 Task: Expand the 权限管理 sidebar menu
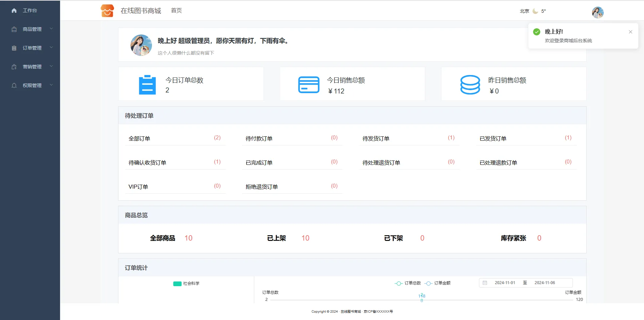click(32, 85)
